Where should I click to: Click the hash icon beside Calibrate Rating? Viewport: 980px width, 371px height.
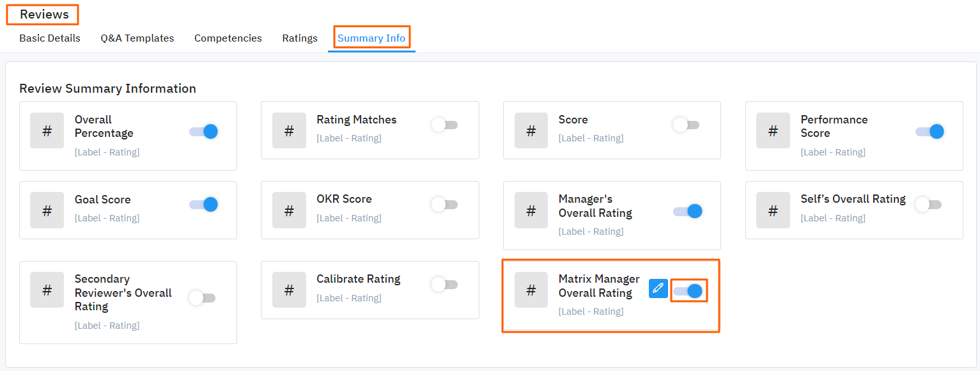pyautogui.click(x=289, y=291)
